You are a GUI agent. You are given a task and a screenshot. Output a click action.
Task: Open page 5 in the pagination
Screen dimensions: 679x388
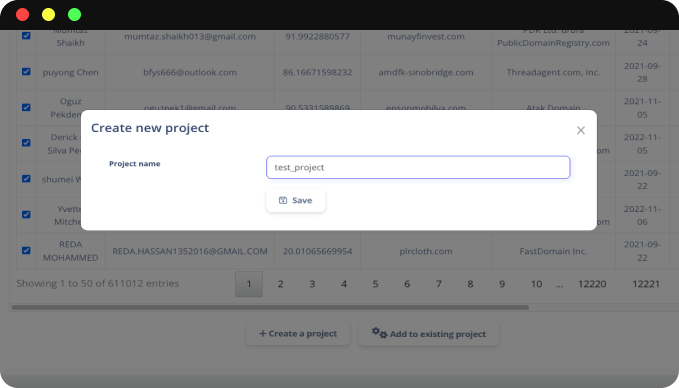point(375,284)
